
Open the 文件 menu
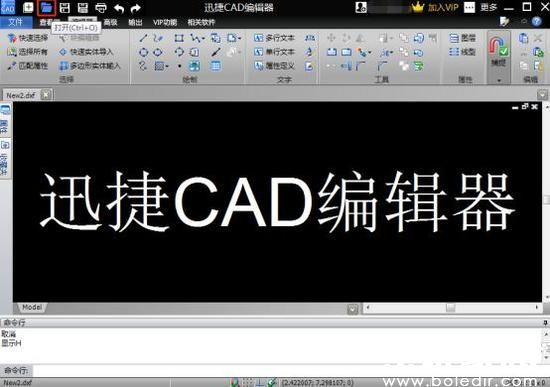point(15,22)
